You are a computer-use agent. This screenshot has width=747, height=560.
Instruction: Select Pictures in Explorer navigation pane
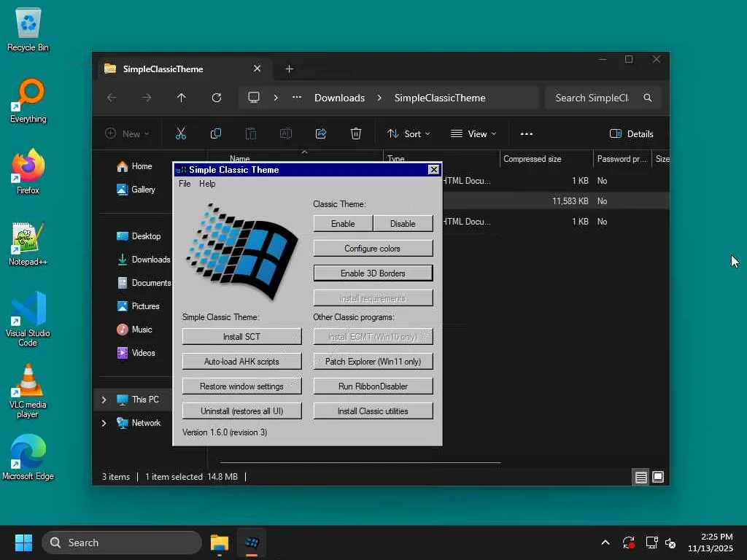[139, 306]
